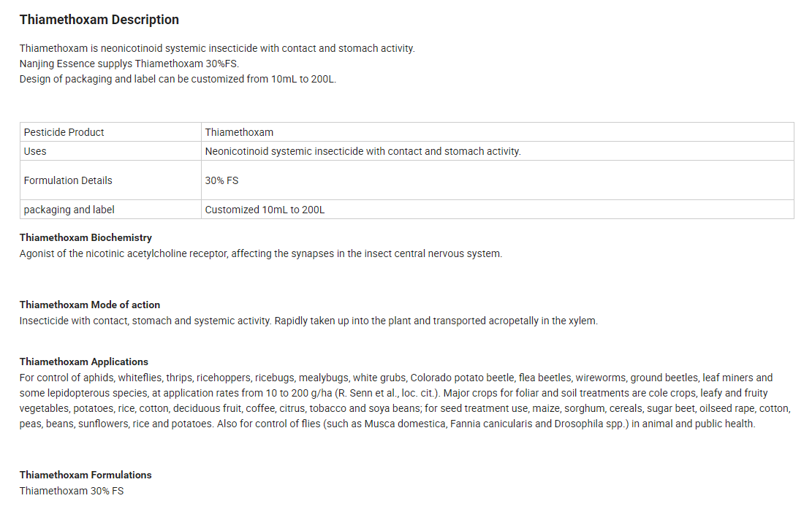The image size is (812, 520).
Task: Click the opening sentence 'Thiamethoxam is neonicotinoid'
Action: (x=217, y=48)
